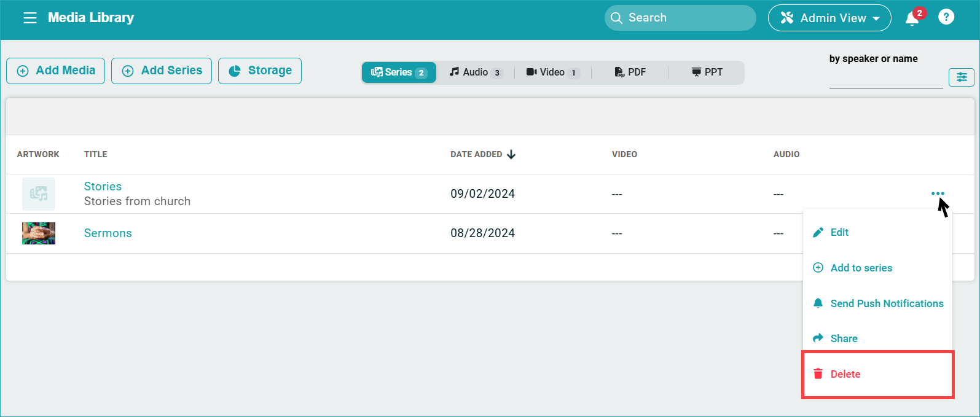Click the Stories placeholder artwork icon

pos(39,194)
